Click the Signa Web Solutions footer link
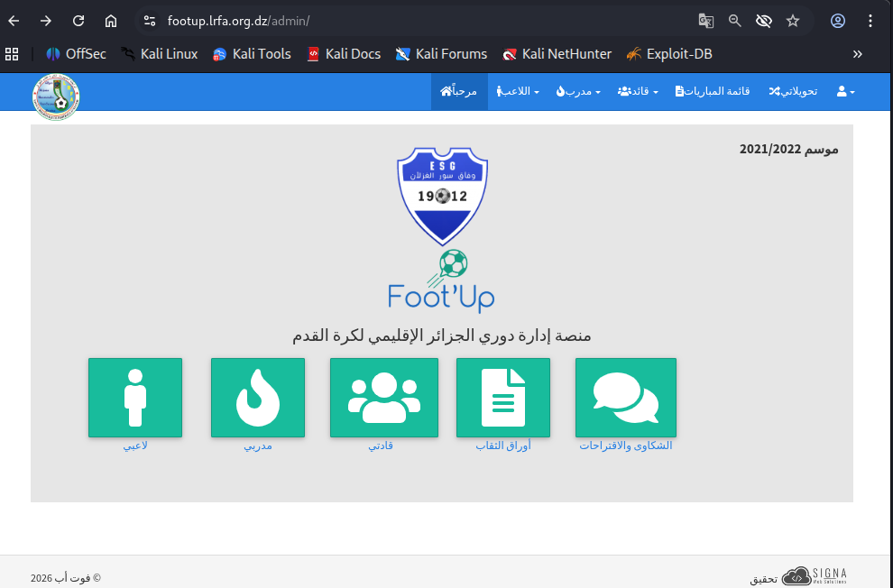893x588 pixels. [x=815, y=575]
